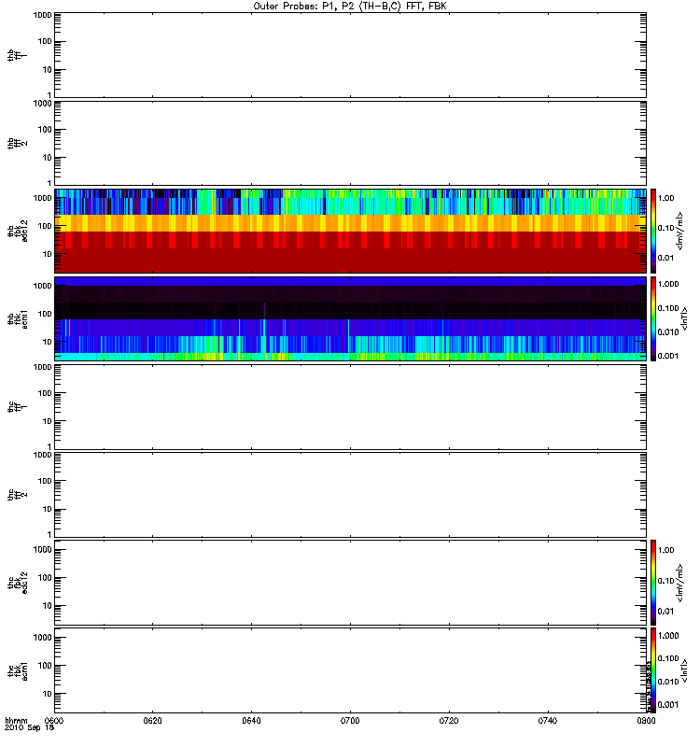Click the "1000" y-axis tick of thc fff 2 panel

[x=42, y=455]
